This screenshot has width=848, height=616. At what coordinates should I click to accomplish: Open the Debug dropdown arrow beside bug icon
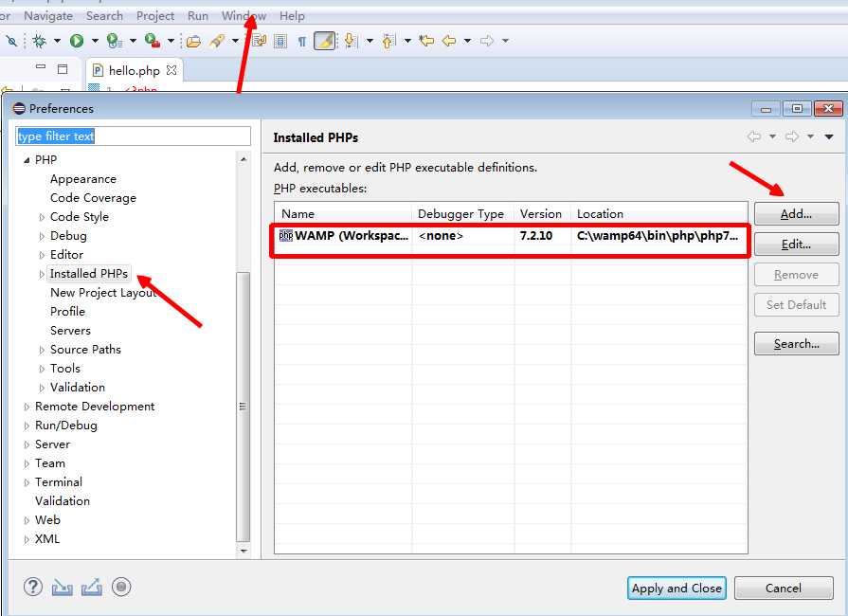click(56, 41)
